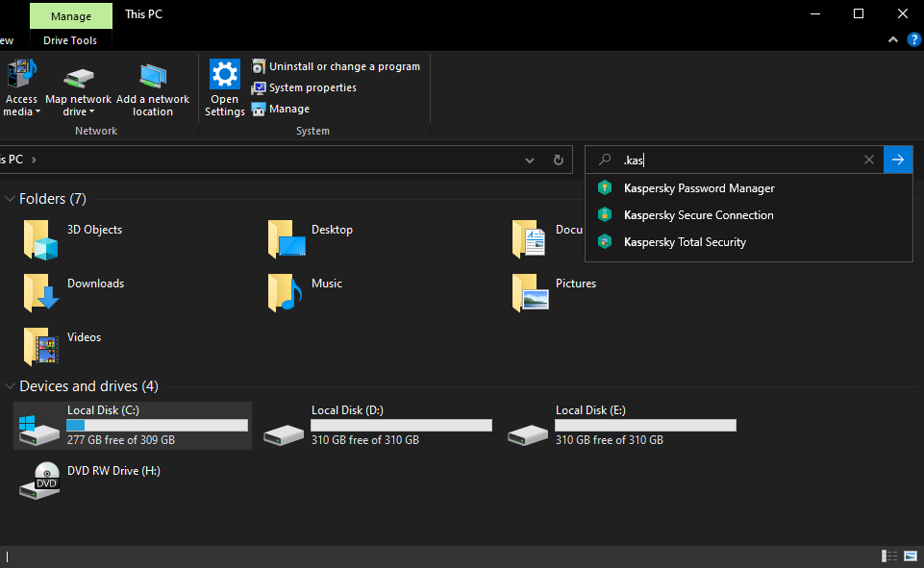This screenshot has width=924, height=568.
Task: Click the search magnifier icon
Action: (x=605, y=160)
